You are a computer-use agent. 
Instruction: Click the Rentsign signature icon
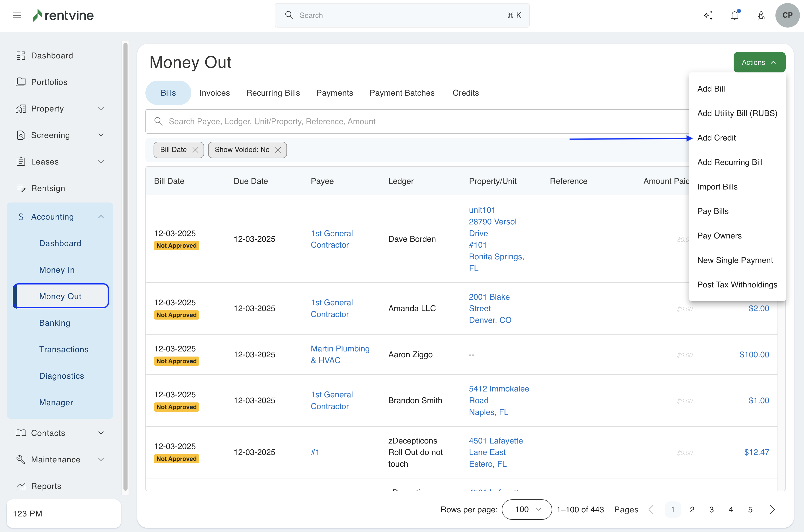click(21, 188)
